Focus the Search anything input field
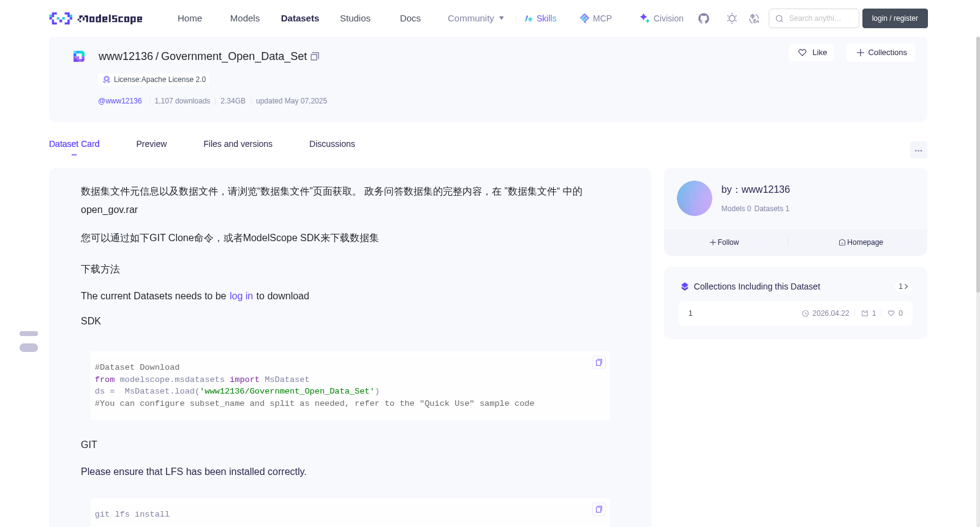This screenshot has height=527, width=980. point(814,18)
